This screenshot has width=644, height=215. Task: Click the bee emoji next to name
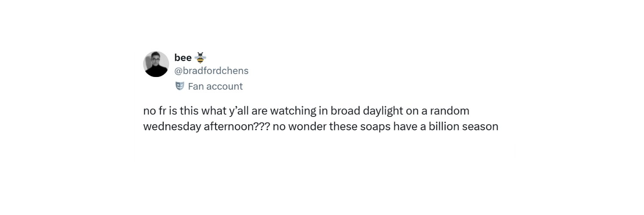point(200,57)
